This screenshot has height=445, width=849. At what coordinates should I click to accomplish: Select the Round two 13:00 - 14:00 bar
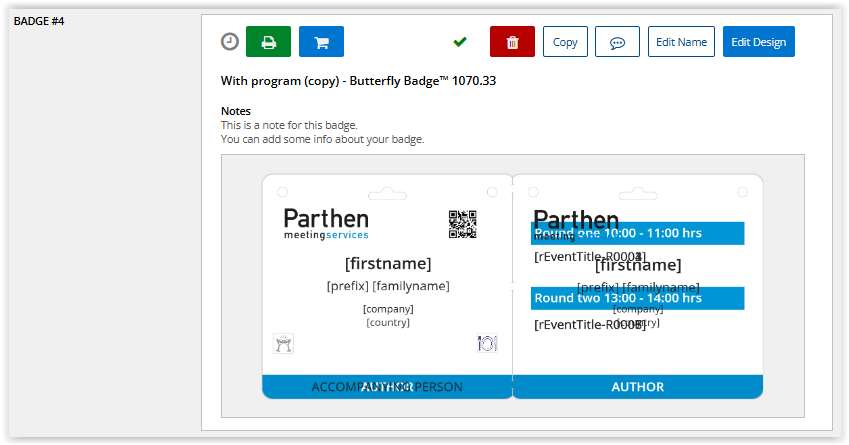[637, 298]
